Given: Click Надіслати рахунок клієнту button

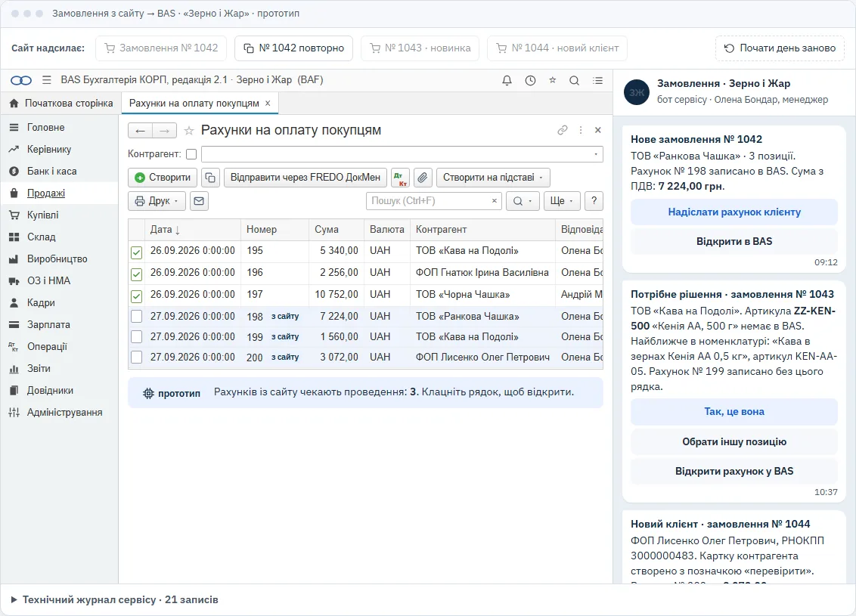Looking at the screenshot, I should click(734, 212).
